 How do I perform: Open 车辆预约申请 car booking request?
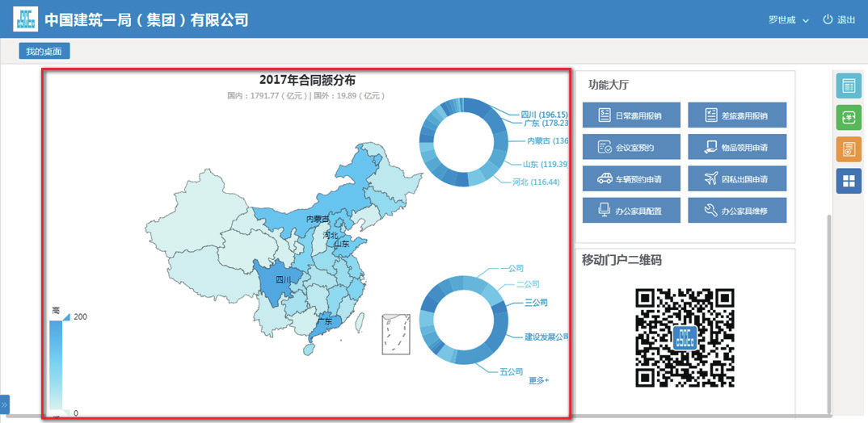tap(631, 178)
